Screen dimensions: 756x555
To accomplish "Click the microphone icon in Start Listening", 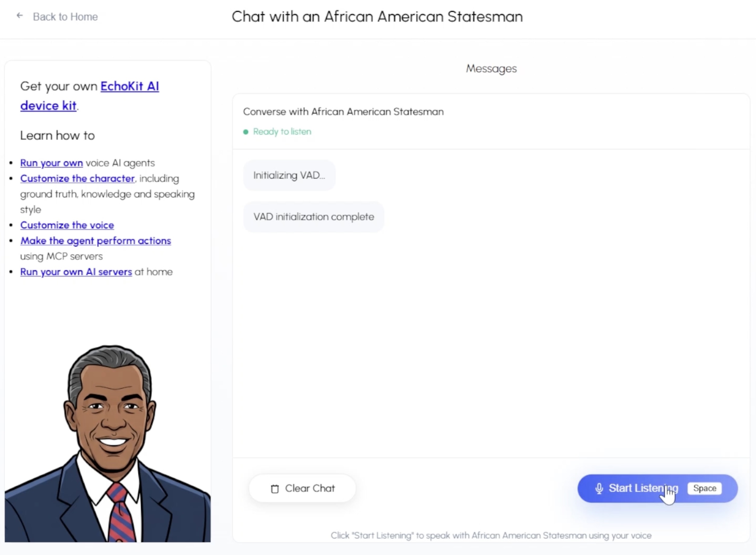I will (x=599, y=489).
